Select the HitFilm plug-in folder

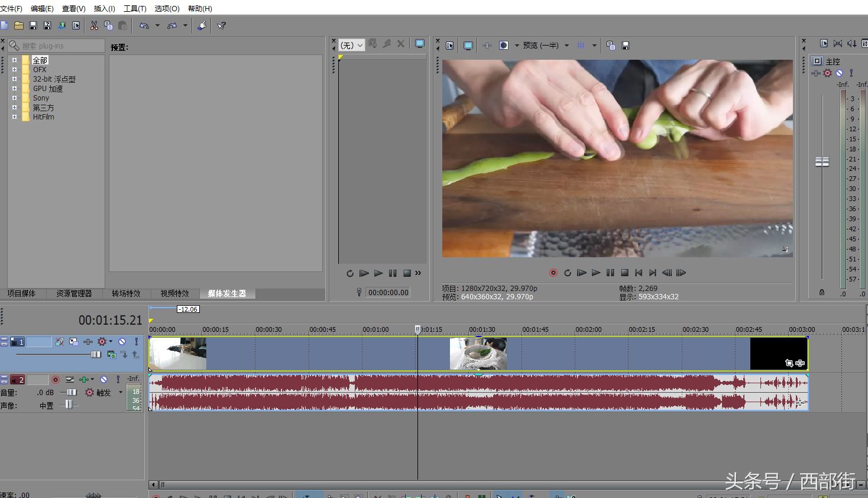(43, 117)
